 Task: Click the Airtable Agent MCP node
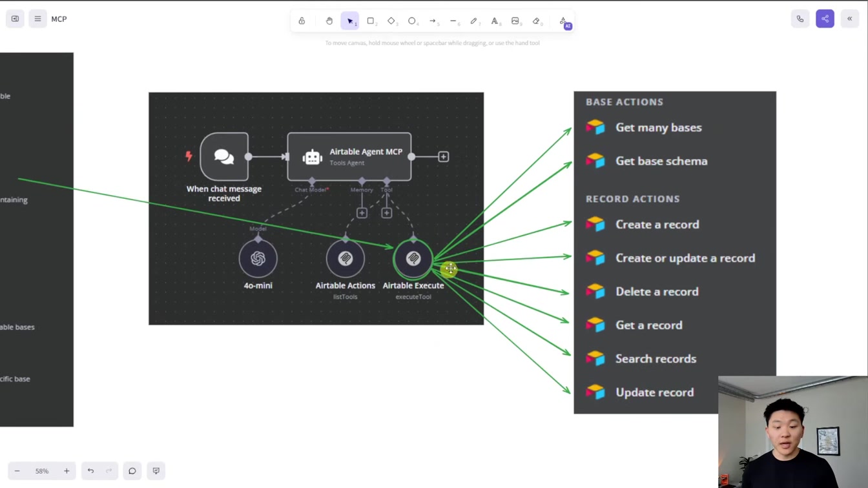[x=349, y=156]
